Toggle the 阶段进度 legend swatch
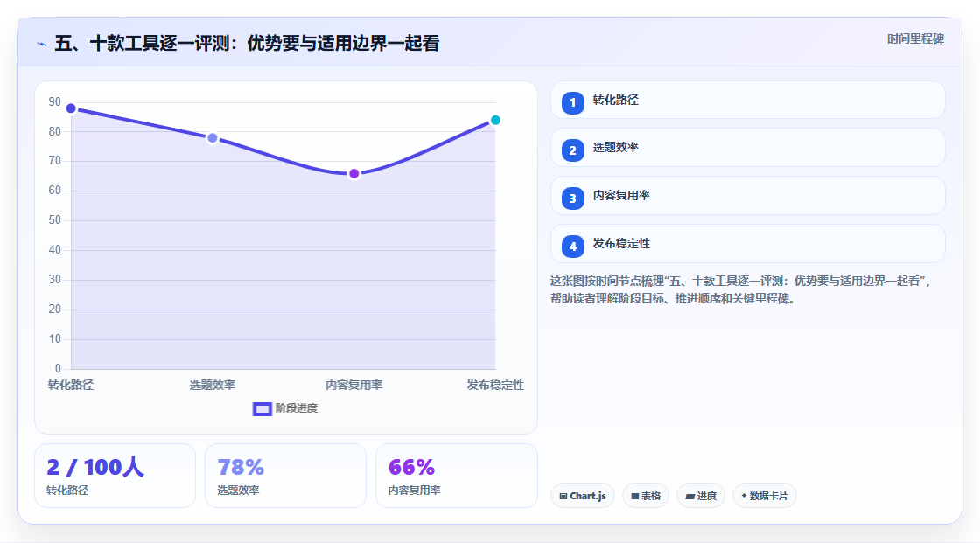Image resolution: width=980 pixels, height=543 pixels. (x=262, y=408)
